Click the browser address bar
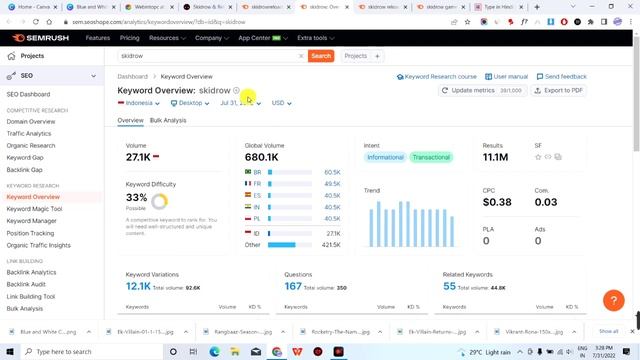The height and width of the screenshot is (360, 640). (x=253, y=22)
